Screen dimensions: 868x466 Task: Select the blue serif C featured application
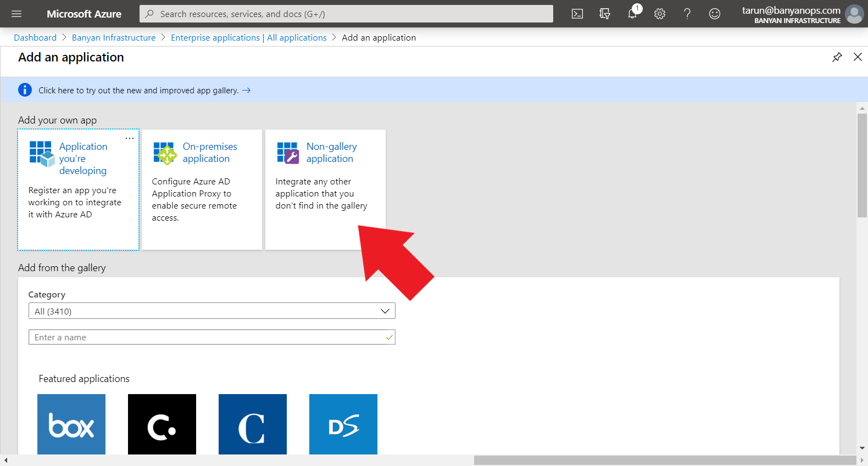[x=253, y=424]
